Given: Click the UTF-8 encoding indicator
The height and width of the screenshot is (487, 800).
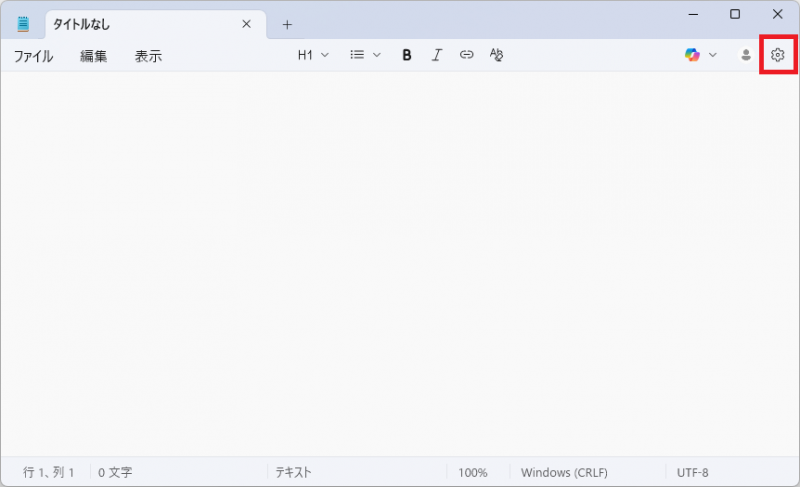Looking at the screenshot, I should [x=692, y=472].
